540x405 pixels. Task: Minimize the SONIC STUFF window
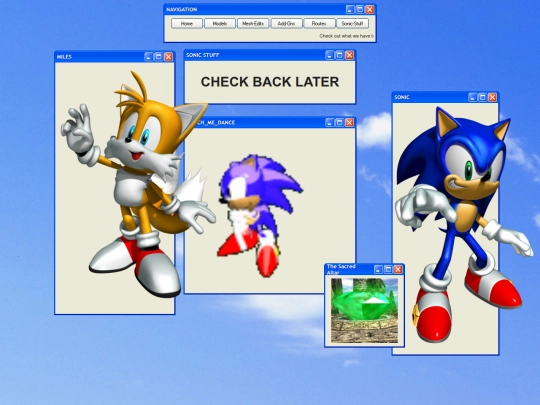(x=330, y=55)
